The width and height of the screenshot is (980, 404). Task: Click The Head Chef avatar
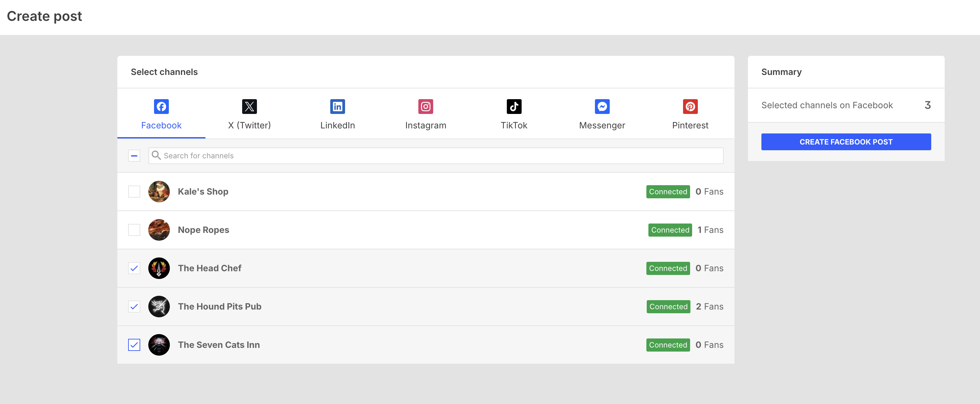coord(159,268)
